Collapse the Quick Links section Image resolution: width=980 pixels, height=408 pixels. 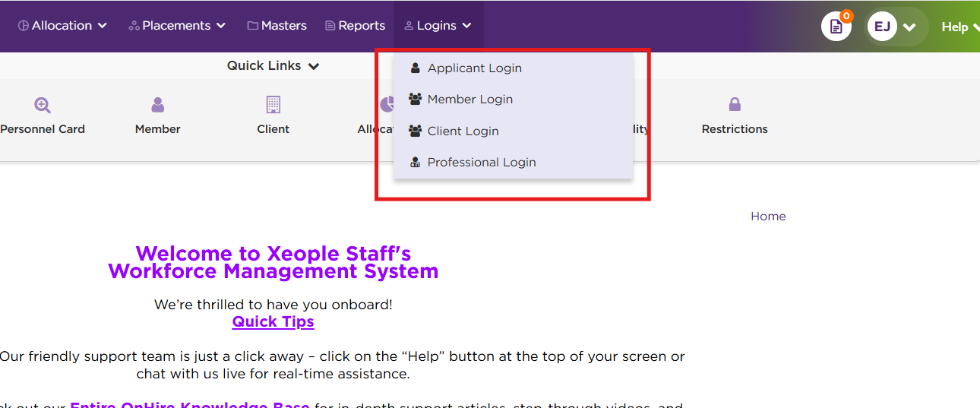273,66
